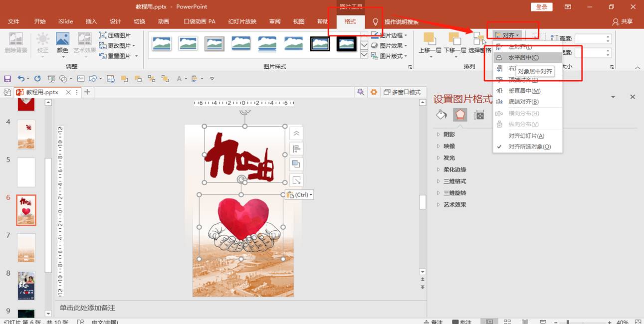Click the 共享 share button
This screenshot has height=324, width=644.
[623, 21]
